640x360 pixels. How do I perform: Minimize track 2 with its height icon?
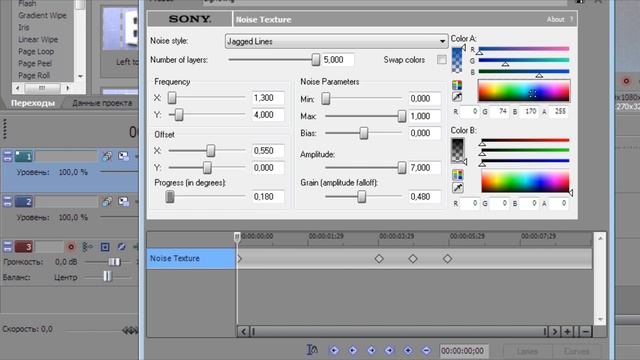[x=7, y=201]
